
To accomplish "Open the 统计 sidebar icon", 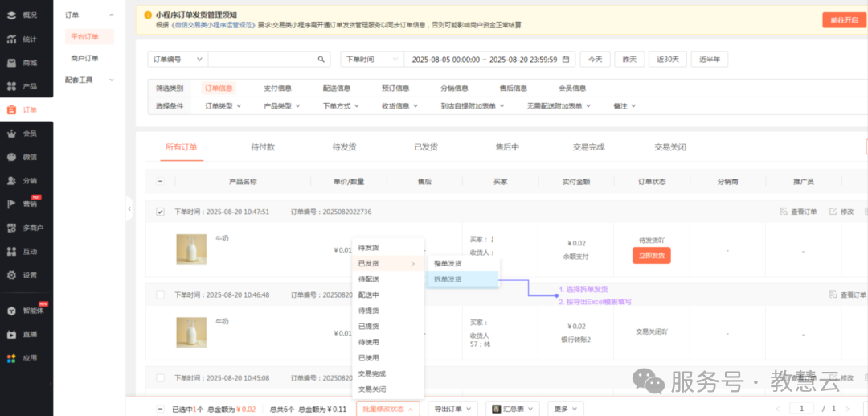I will click(x=12, y=39).
